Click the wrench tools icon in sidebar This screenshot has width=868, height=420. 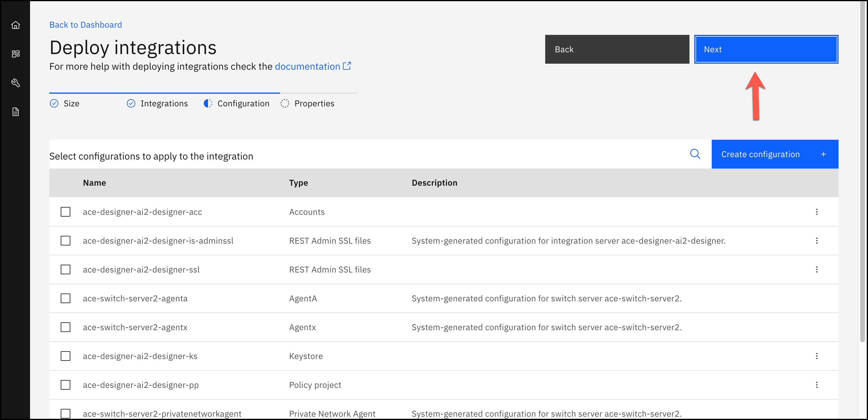tap(16, 83)
